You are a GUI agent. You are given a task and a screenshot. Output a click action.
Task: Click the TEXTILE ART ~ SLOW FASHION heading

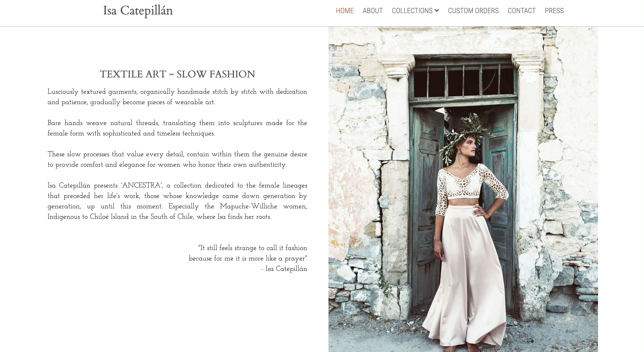[177, 74]
